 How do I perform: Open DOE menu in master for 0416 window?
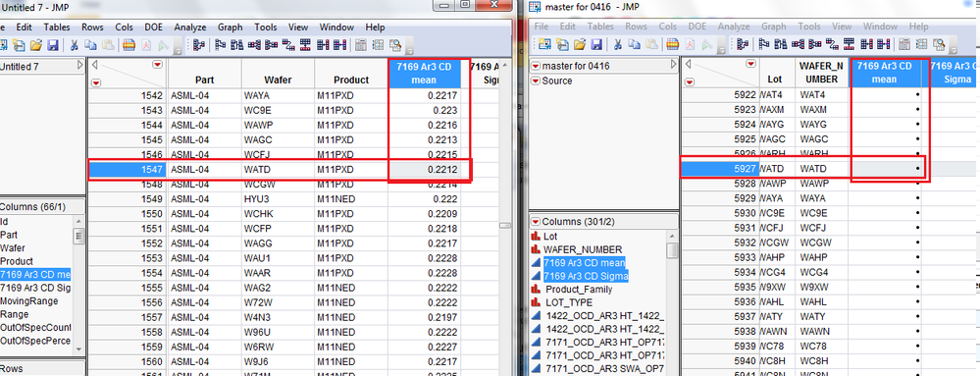point(696,27)
